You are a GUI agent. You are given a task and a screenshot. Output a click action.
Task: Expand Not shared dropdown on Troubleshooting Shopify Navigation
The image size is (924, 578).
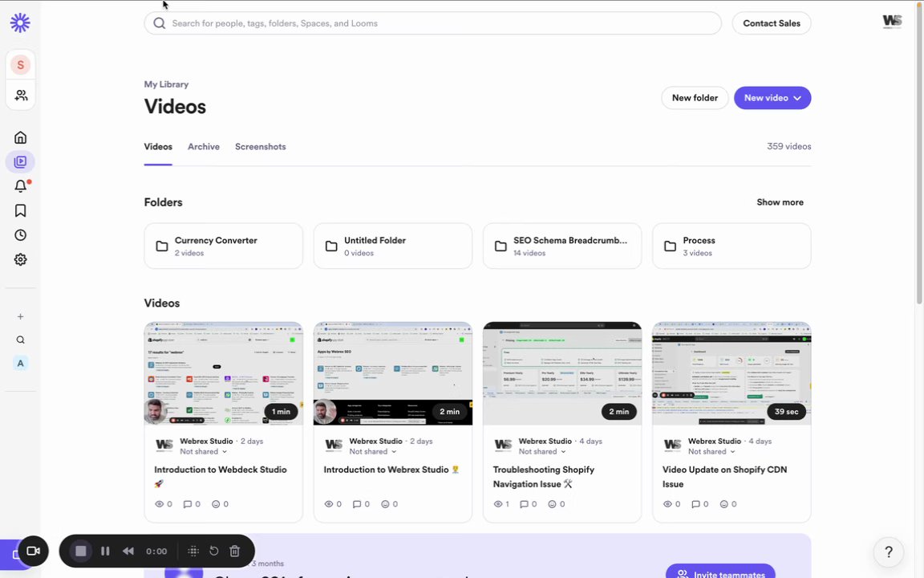click(543, 452)
